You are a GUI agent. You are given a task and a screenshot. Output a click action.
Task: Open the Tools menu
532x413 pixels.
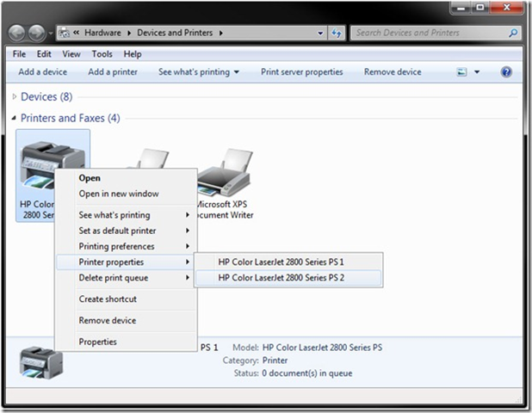102,53
